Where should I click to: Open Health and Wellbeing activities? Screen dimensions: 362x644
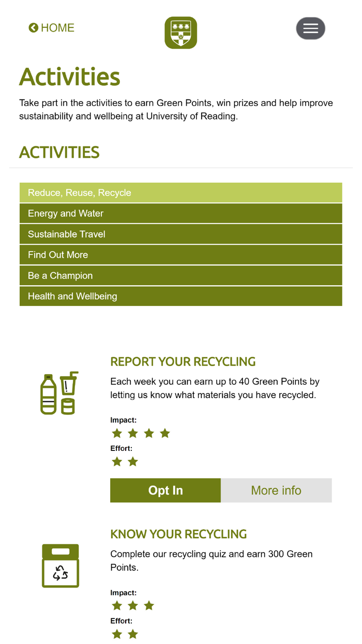(x=180, y=296)
